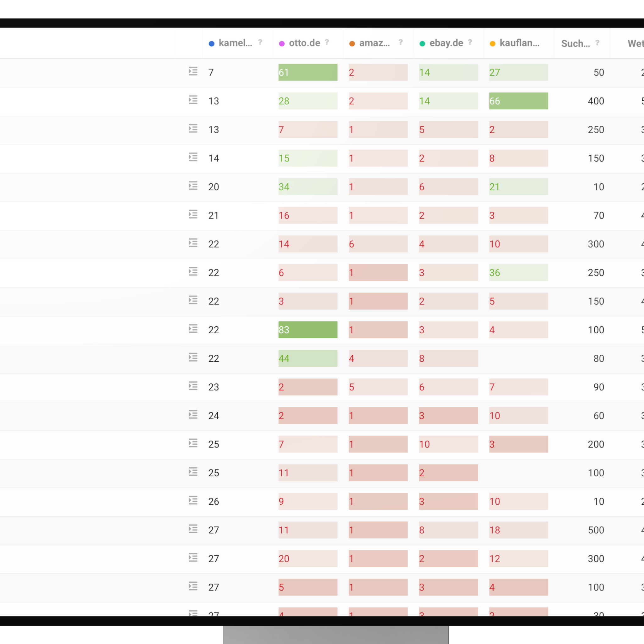Open the row details icon for kamel value 23
The height and width of the screenshot is (644, 644).
(193, 386)
